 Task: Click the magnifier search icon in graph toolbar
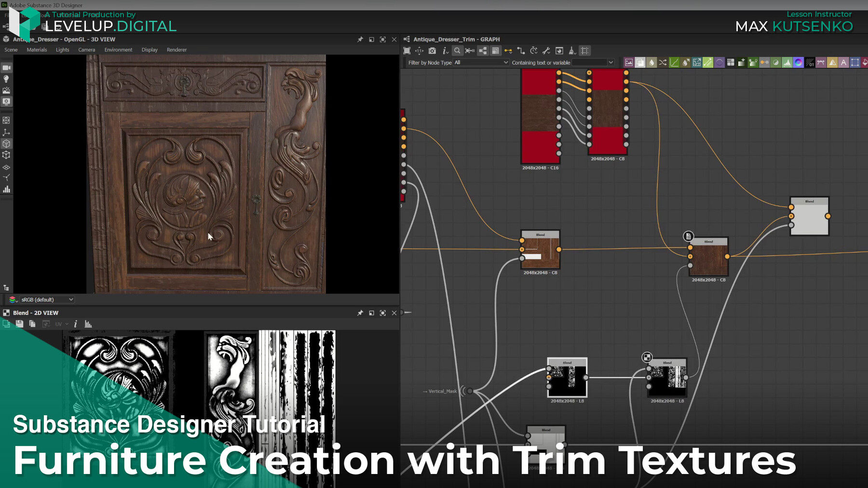[x=457, y=51]
